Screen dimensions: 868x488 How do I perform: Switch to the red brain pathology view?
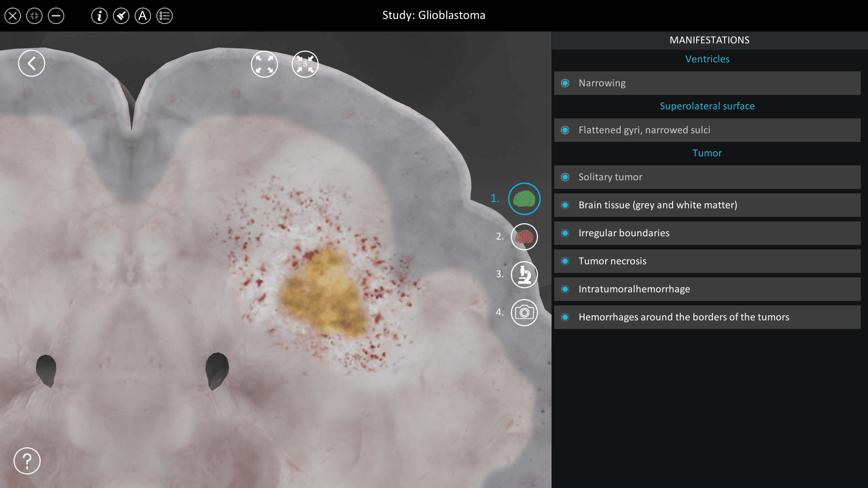(x=524, y=237)
